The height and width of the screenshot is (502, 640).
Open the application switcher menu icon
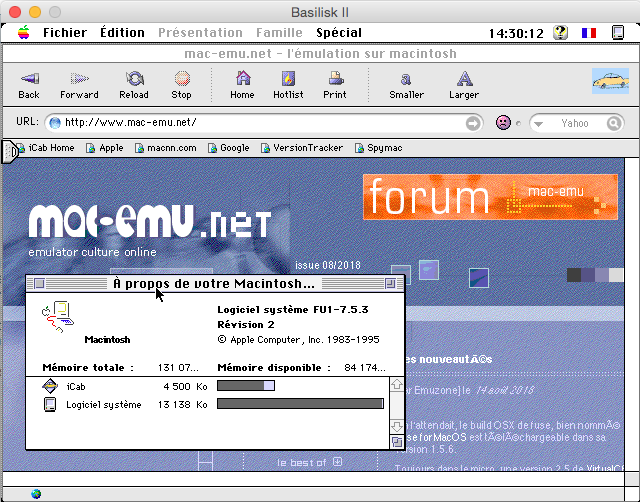[618, 33]
